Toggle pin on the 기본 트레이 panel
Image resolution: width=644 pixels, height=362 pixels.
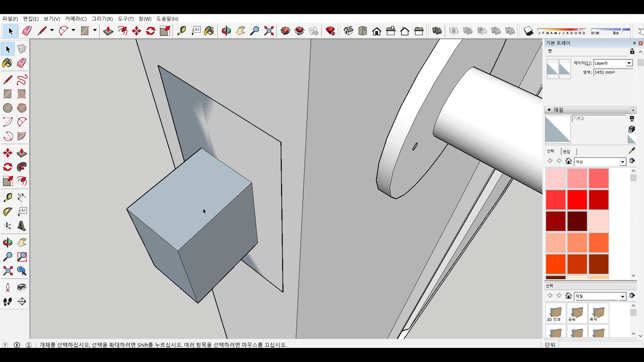(x=634, y=43)
